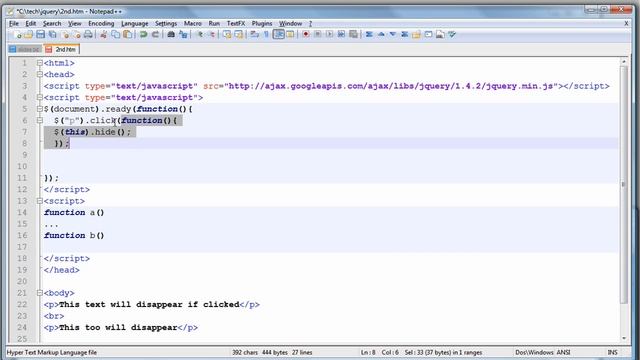Click the spell-check checkmark icon at toolbar end

(x=452, y=35)
